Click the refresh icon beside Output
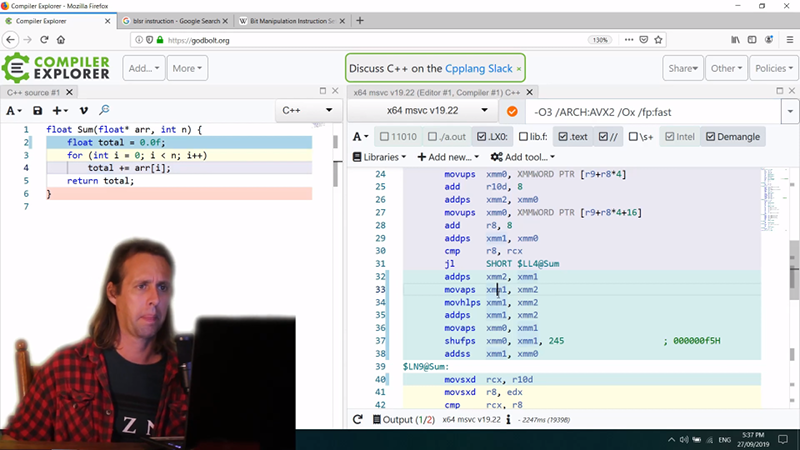The width and height of the screenshot is (800, 450). (x=358, y=419)
